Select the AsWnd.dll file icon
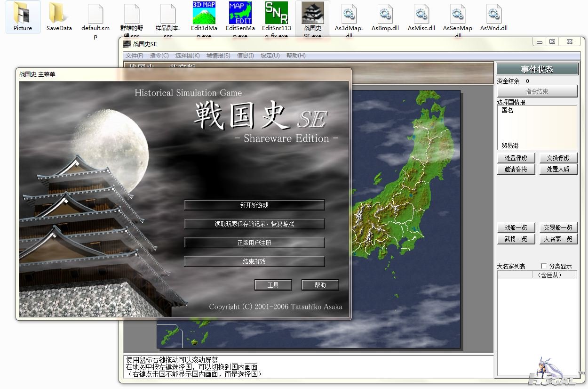 (493, 13)
